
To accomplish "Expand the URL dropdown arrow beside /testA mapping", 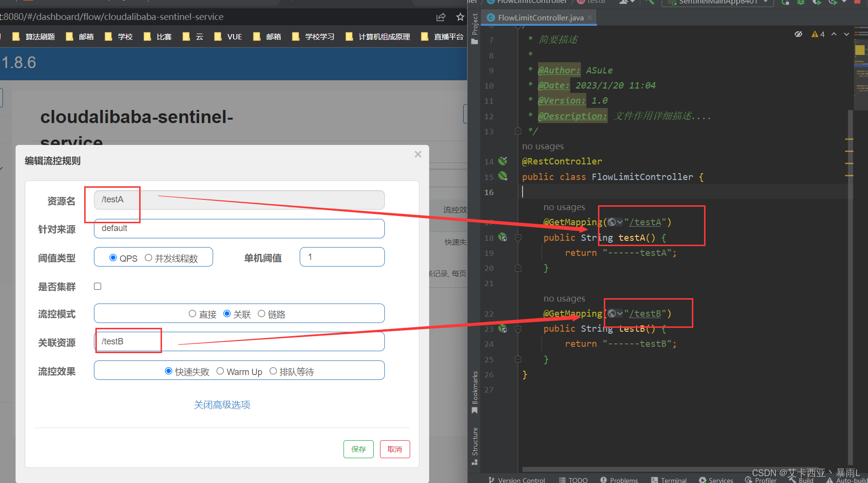I will click(619, 222).
